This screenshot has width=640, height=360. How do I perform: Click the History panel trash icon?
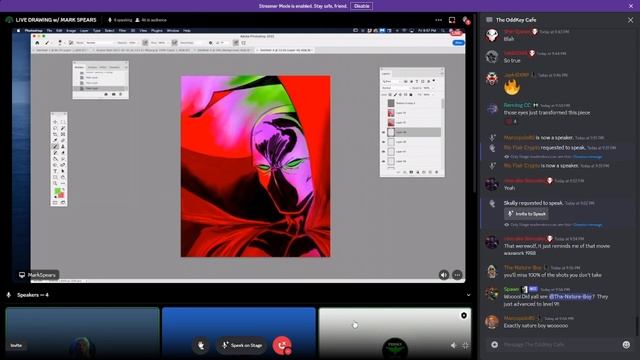(x=120, y=94)
